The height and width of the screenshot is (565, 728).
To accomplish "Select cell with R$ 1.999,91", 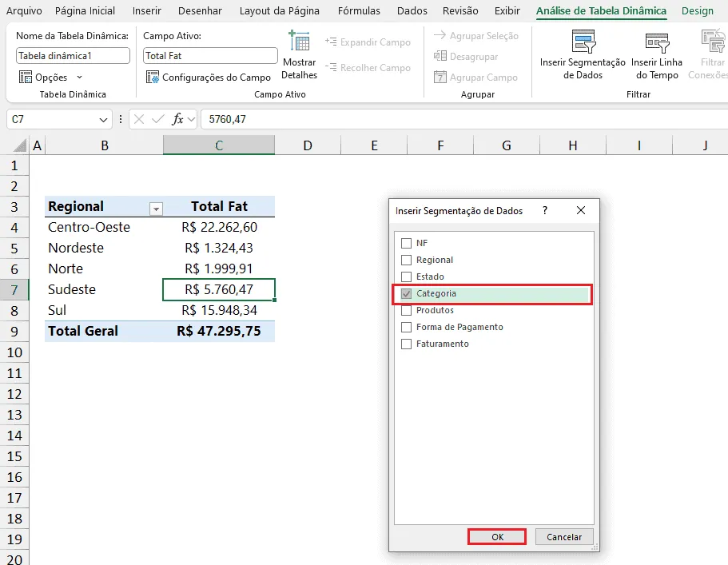I will click(219, 269).
